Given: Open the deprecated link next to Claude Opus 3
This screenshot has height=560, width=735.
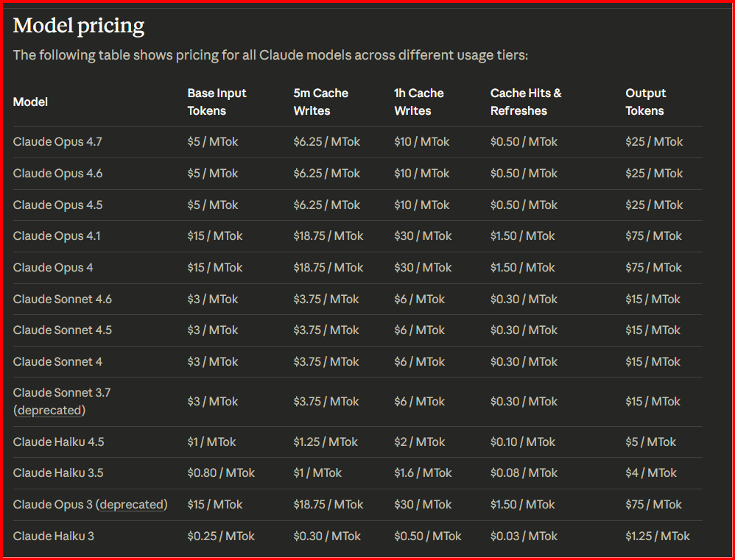Looking at the screenshot, I should tap(133, 505).
